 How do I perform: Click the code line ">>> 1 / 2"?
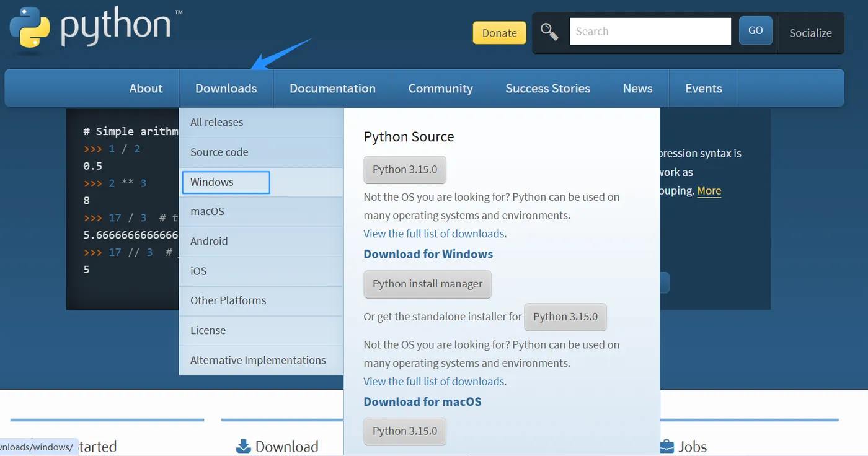point(112,149)
